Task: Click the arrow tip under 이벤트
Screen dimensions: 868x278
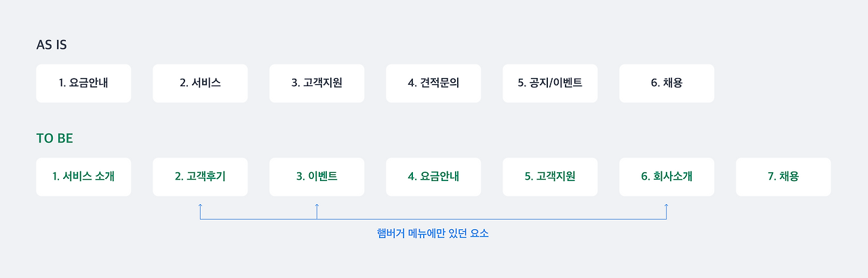Action: (317, 205)
